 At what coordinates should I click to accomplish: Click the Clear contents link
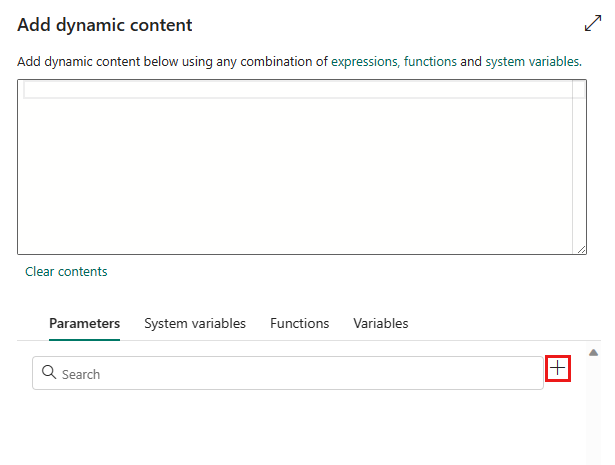coord(66,271)
